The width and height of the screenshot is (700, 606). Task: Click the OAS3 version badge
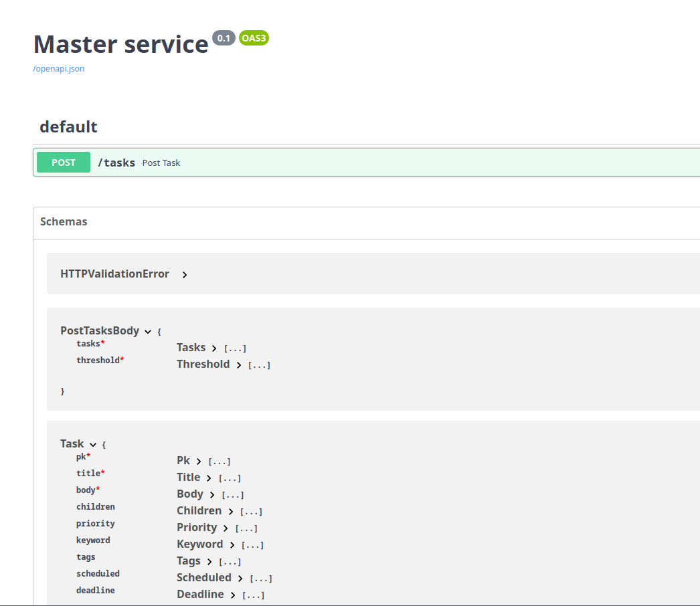(x=254, y=38)
